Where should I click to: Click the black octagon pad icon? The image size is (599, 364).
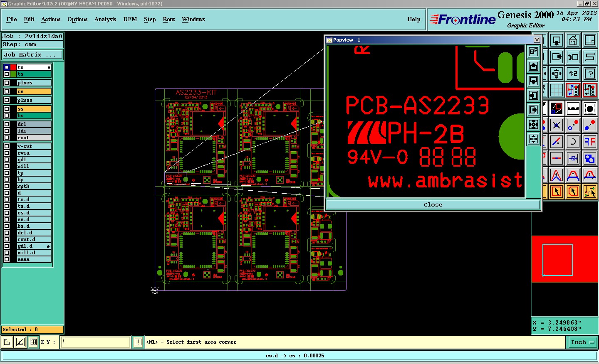click(590, 108)
